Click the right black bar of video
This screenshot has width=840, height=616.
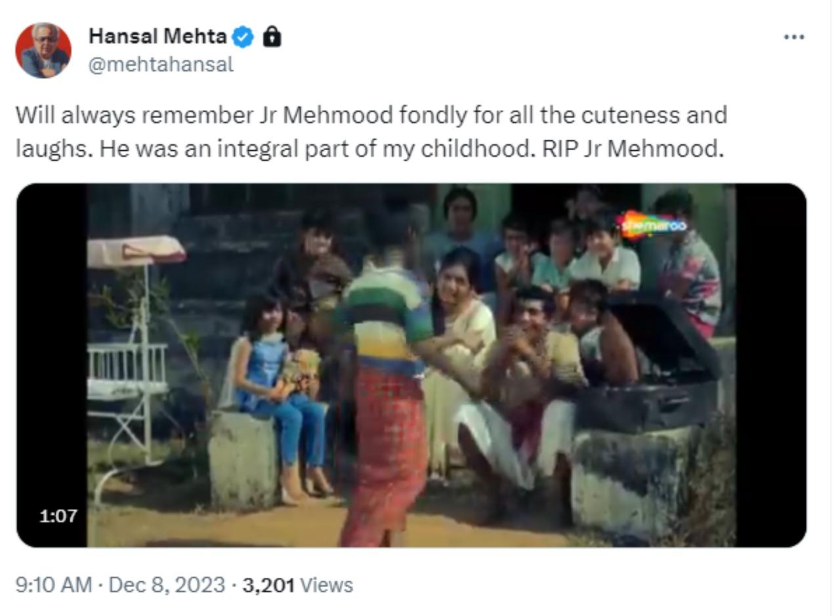[771, 365]
